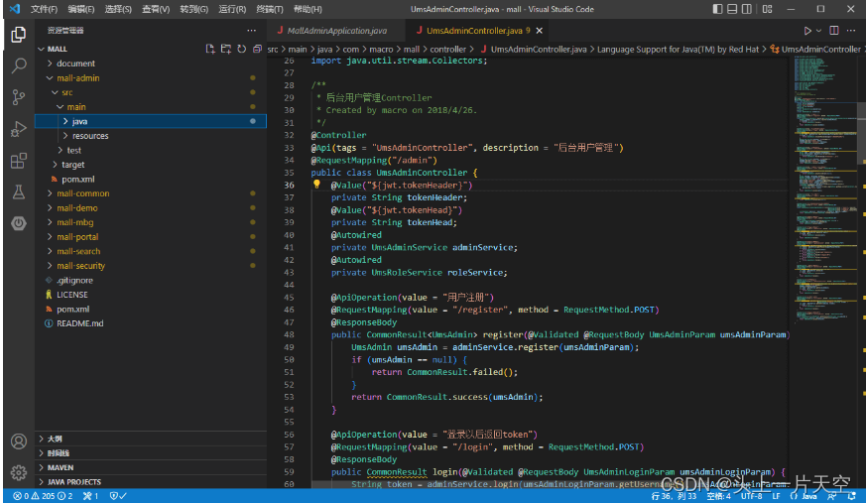
Task: Open the Search view icon
Action: [x=18, y=65]
